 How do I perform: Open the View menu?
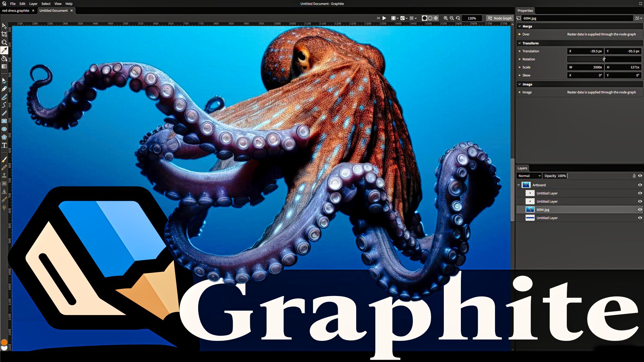58,4
